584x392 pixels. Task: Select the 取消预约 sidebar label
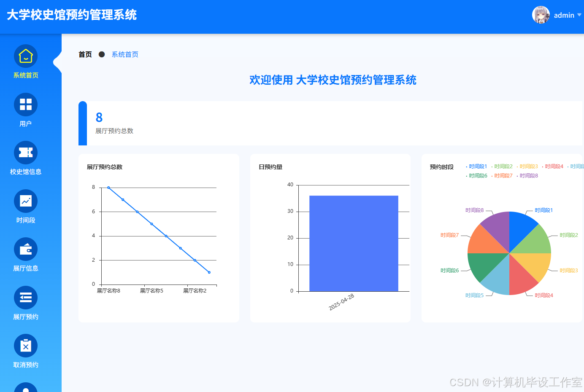[x=26, y=365]
